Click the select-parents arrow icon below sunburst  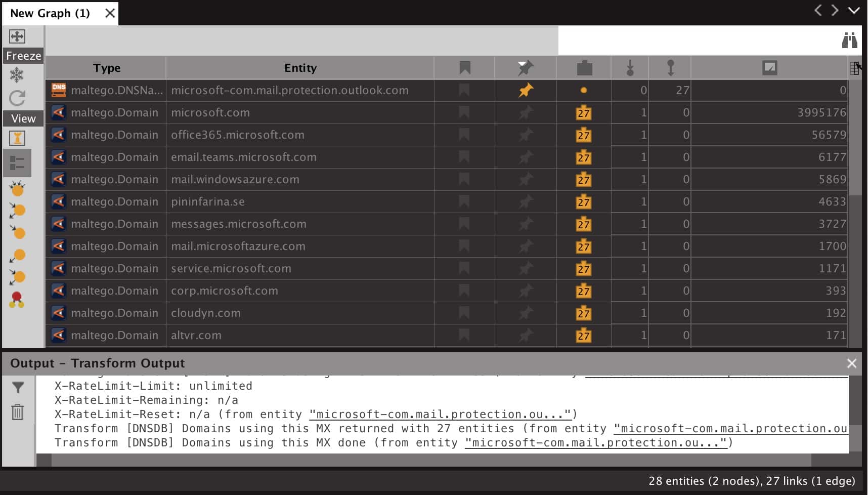(17, 211)
